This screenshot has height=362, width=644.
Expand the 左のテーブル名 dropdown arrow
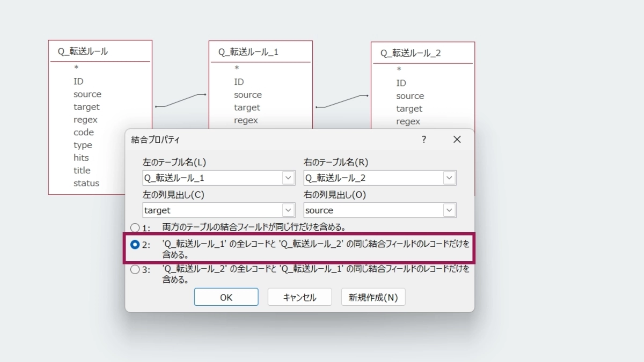pos(288,178)
